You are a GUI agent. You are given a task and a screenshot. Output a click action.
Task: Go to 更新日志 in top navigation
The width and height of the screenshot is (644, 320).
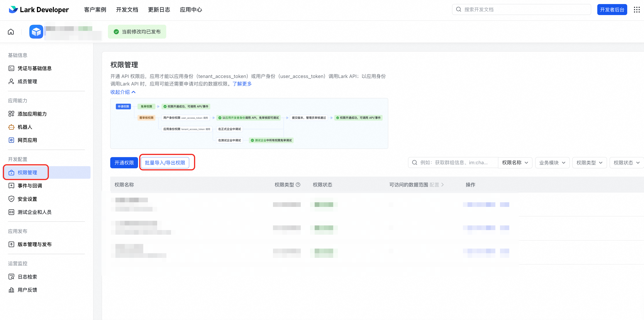(159, 10)
